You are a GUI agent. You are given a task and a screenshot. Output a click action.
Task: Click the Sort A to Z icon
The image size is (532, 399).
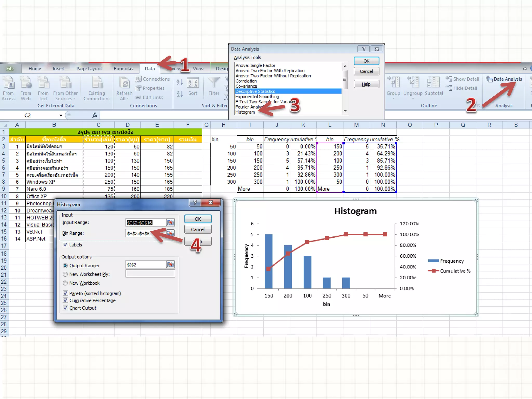pyautogui.click(x=179, y=82)
